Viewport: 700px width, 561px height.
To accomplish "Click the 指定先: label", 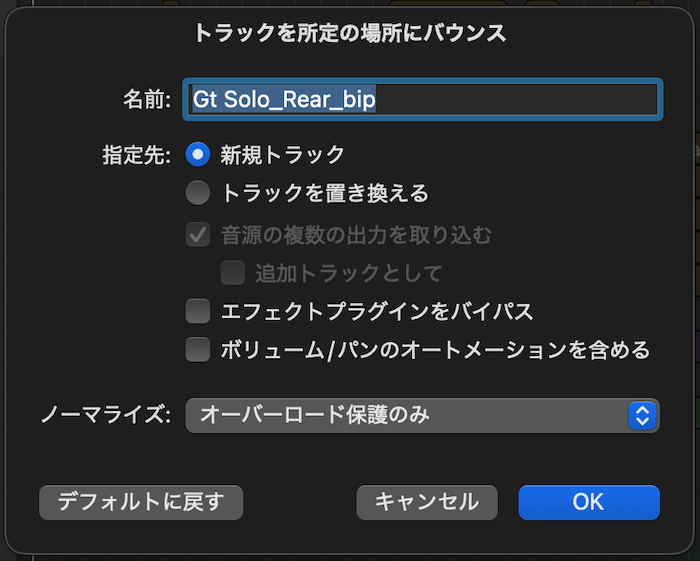I will click(138, 155).
